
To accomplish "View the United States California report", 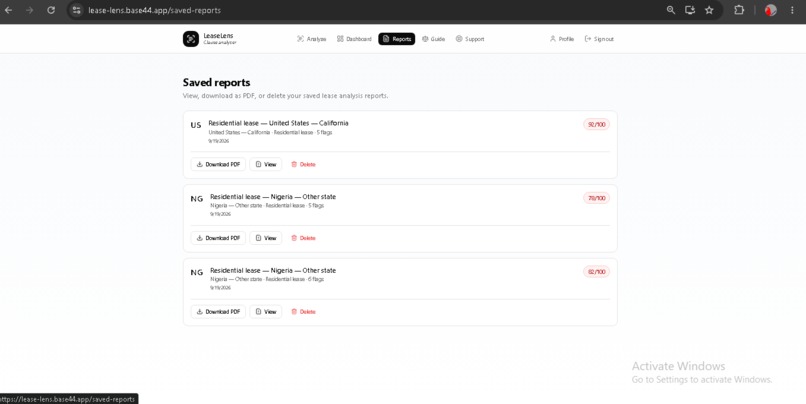I will 266,164.
